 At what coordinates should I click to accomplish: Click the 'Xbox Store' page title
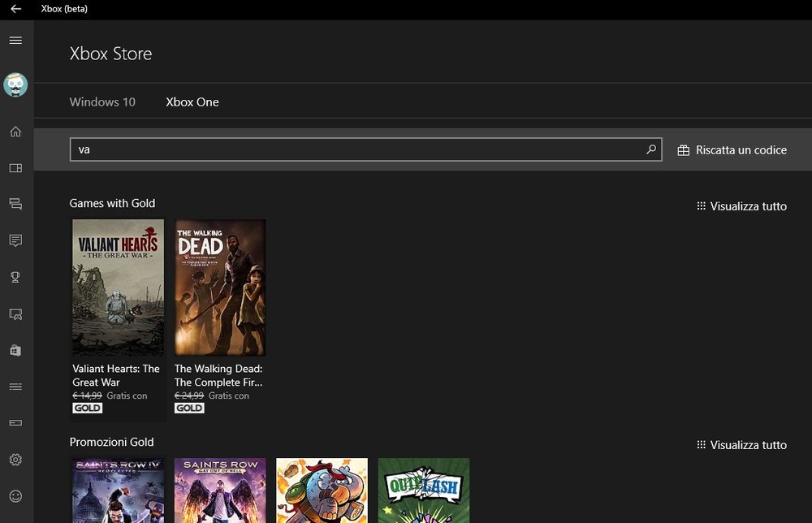click(110, 54)
